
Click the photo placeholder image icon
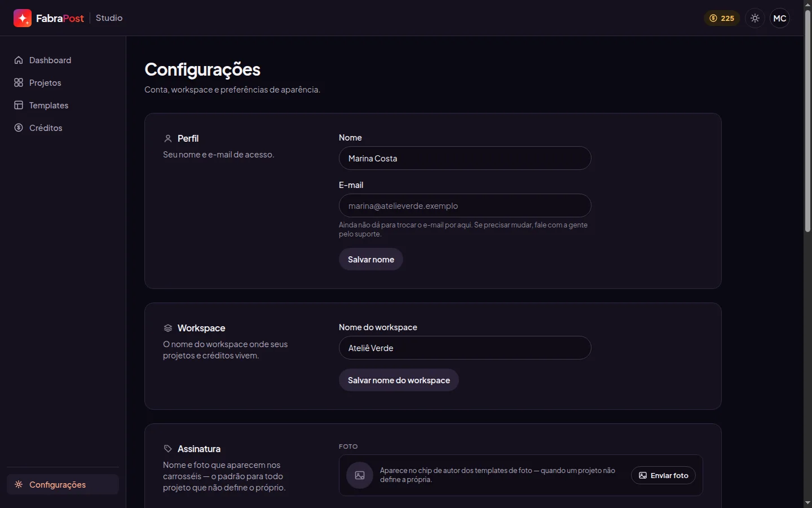360,475
